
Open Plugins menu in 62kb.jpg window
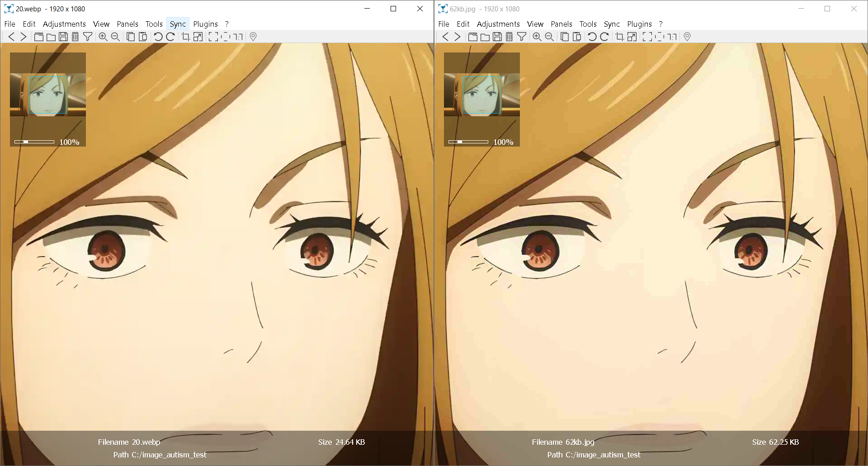click(x=640, y=24)
